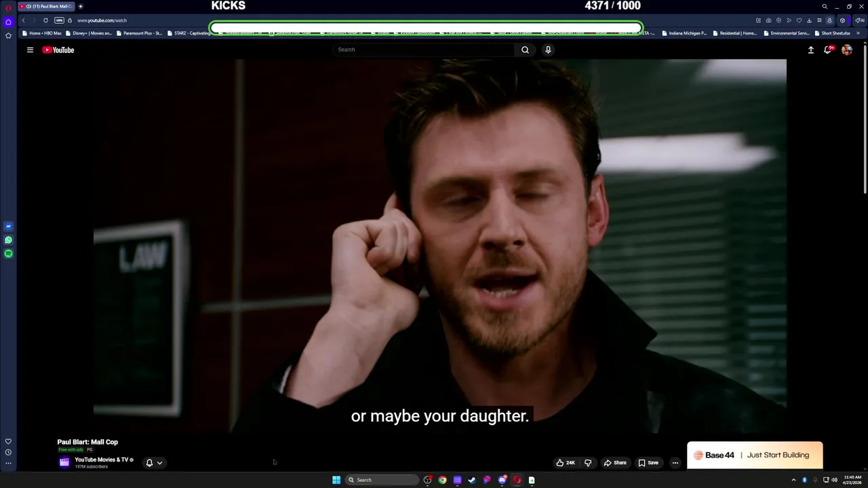The width and height of the screenshot is (868, 488).
Task: Click into the YouTube search field
Action: click(424, 49)
